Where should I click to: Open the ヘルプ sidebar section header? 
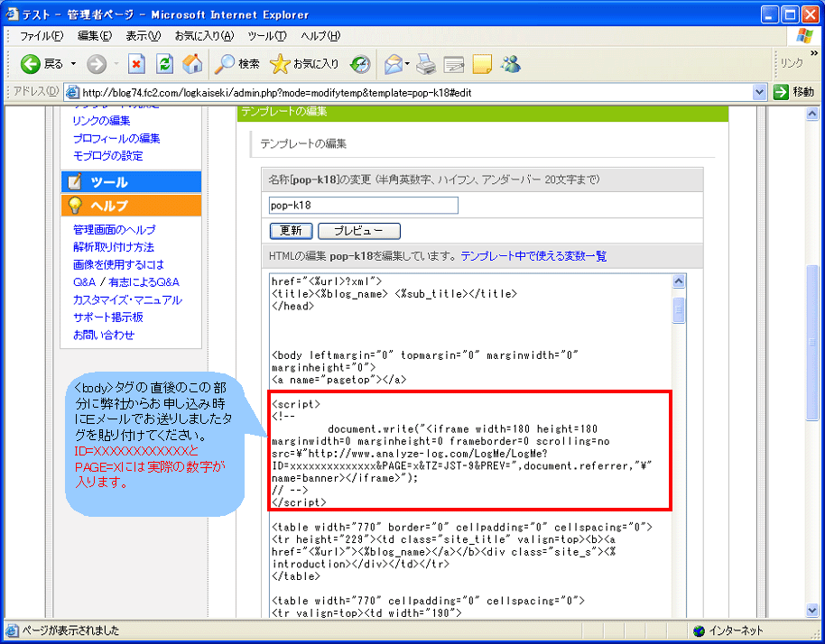131,206
